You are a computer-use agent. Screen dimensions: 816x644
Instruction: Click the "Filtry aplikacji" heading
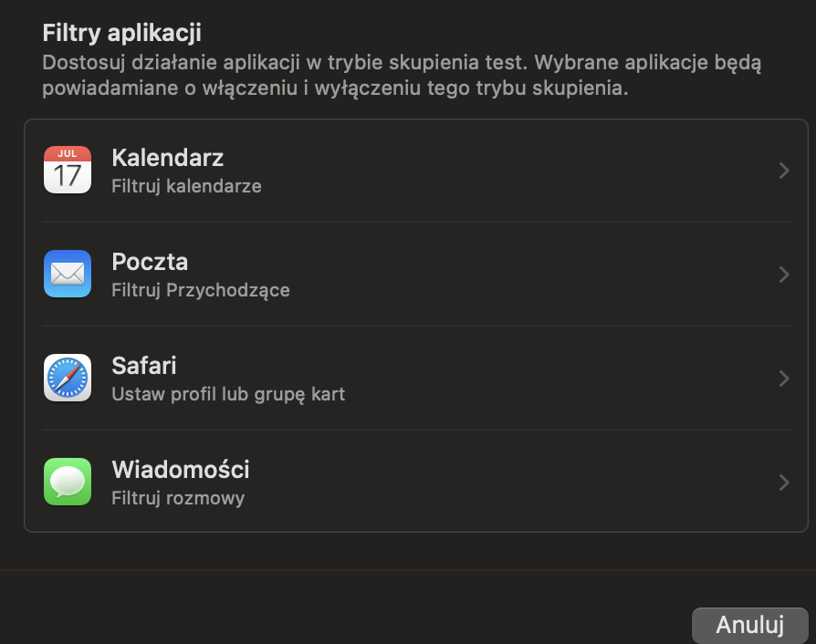(121, 33)
